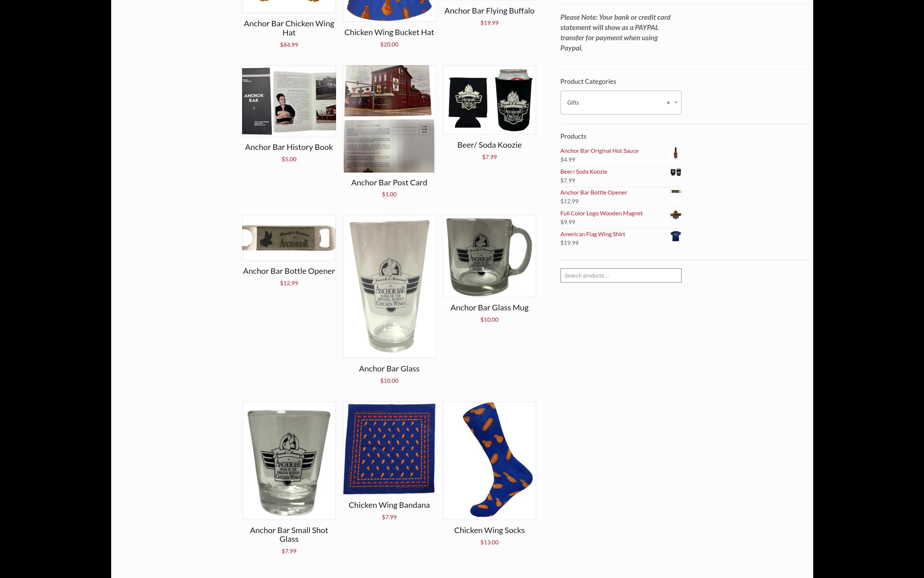Click the koozie thumbnail icon in sidebar
This screenshot has height=578, width=924.
(x=675, y=172)
